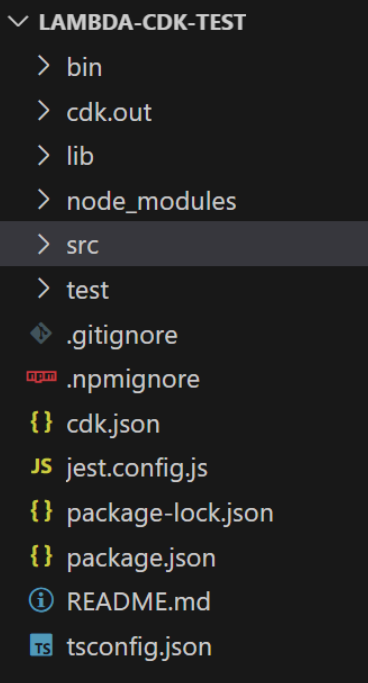Select the highlighted src folder
Screen dimensions: 368x683
tap(184, 243)
